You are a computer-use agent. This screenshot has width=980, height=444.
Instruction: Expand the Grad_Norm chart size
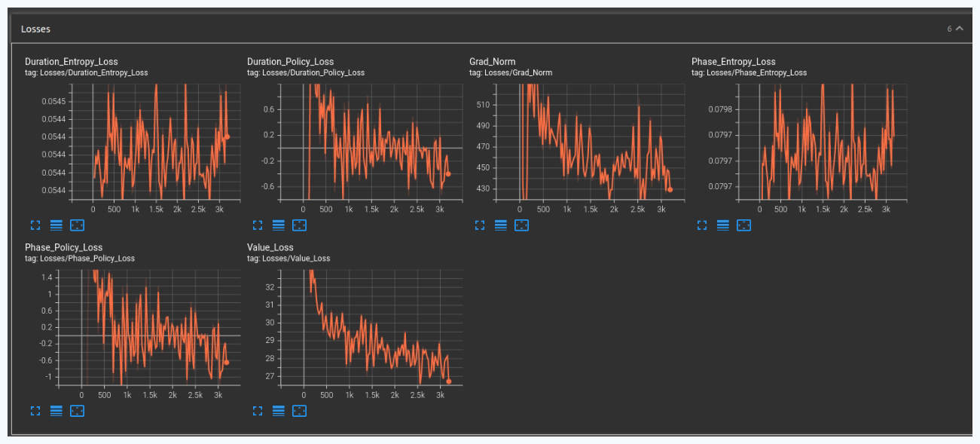(480, 225)
